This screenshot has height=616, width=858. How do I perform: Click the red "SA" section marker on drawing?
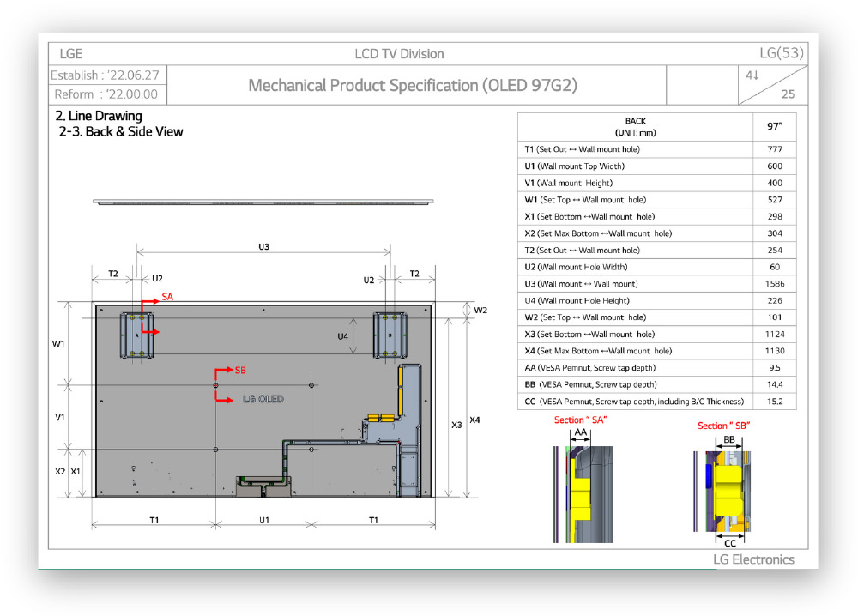coord(167,297)
